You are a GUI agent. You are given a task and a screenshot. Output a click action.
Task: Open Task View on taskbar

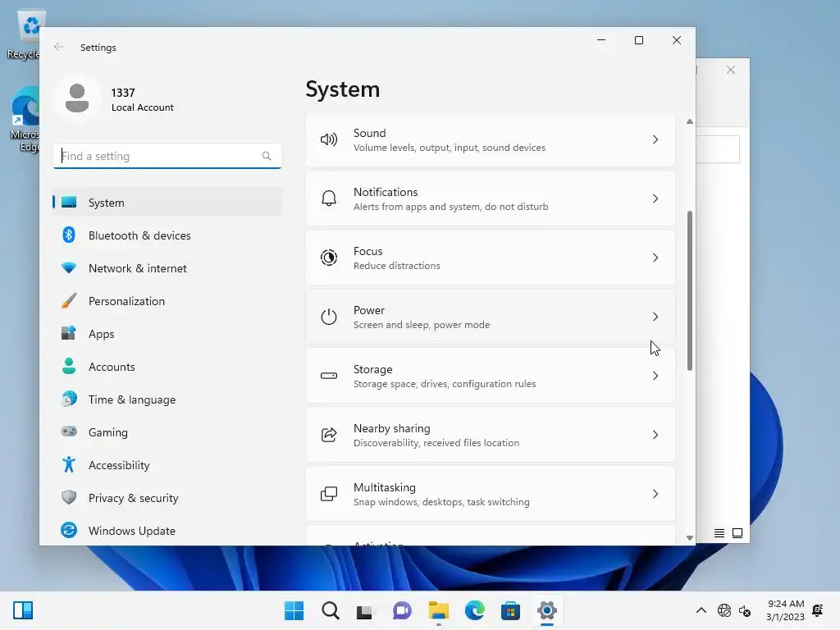click(365, 610)
